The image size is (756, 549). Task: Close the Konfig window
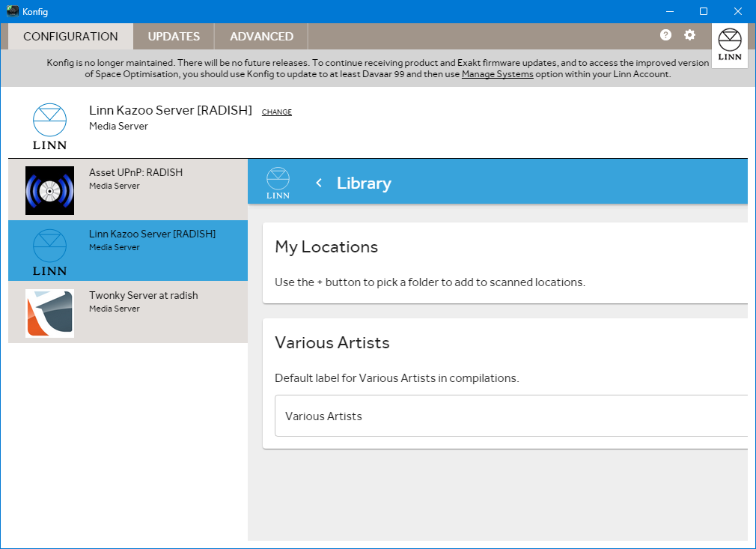click(x=738, y=11)
